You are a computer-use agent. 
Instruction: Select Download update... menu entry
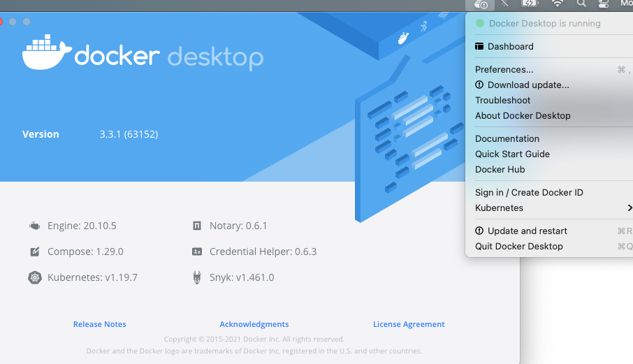(x=528, y=85)
